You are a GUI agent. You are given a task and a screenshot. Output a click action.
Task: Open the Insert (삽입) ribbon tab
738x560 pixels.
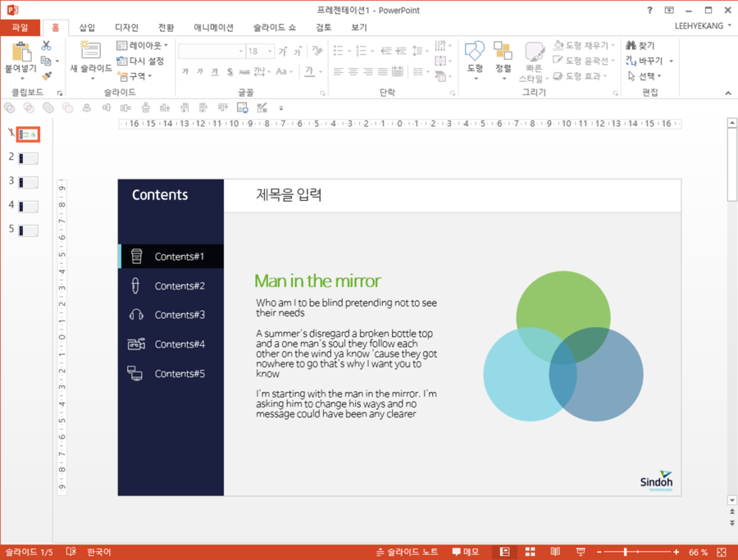point(87,27)
